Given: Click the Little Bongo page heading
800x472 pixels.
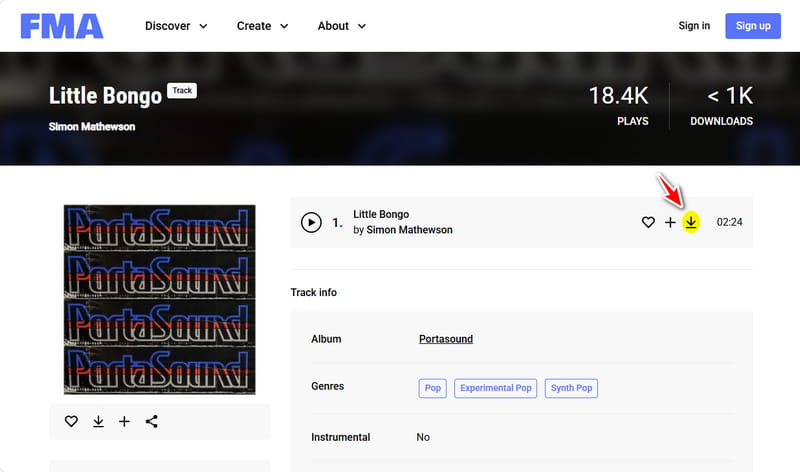Looking at the screenshot, I should tap(106, 96).
